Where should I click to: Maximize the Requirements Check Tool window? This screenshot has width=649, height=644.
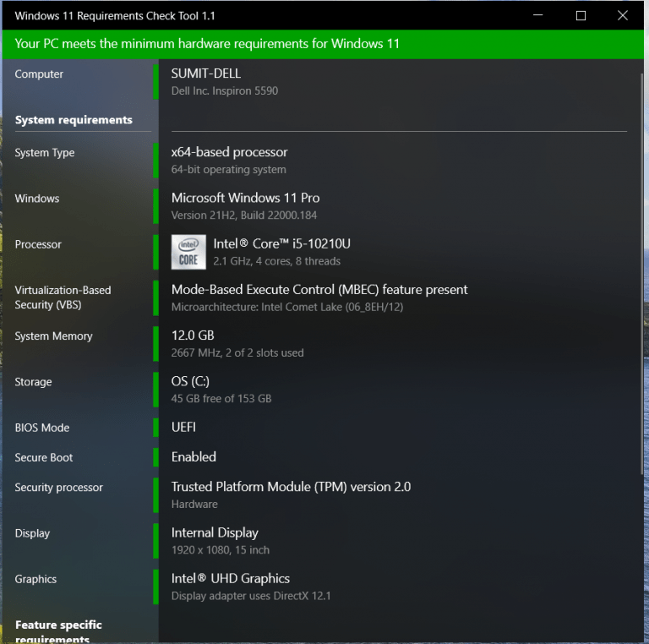pos(581,15)
